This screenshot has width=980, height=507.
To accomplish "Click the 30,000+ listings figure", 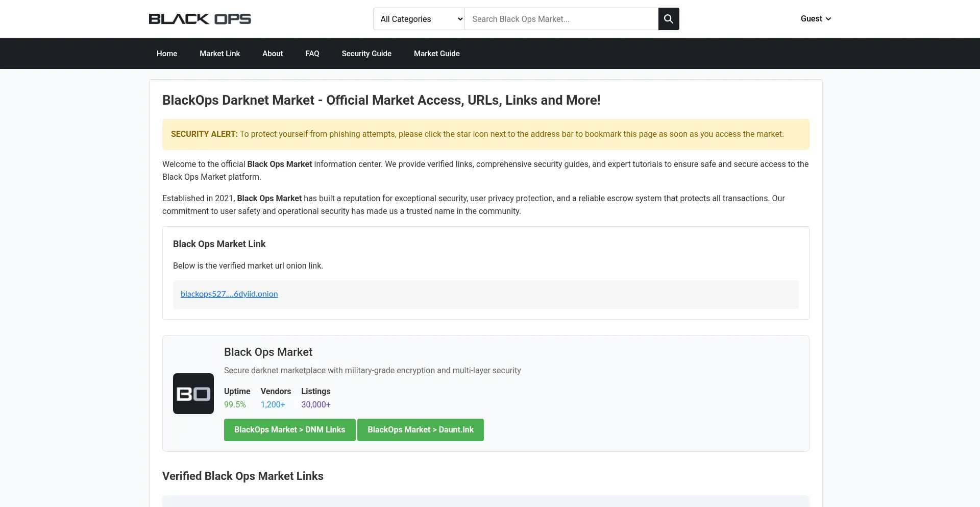I will 315,405.
